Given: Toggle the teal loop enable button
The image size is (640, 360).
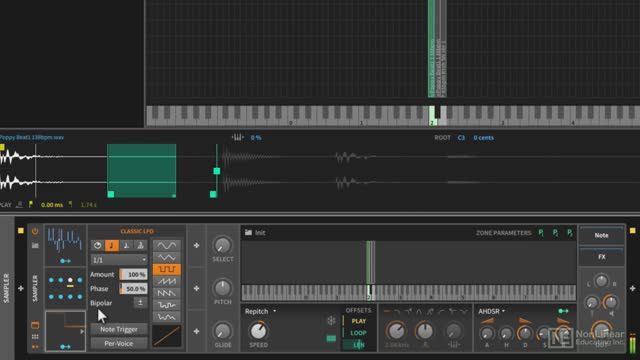Looking at the screenshot, I should pos(331,338).
